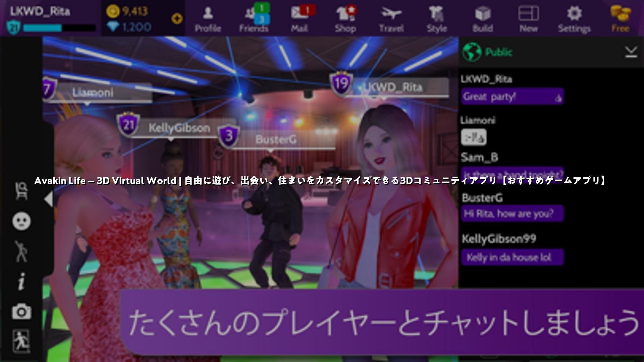Tap the 9,413 coin balance
The image size is (644, 362).
point(127,11)
